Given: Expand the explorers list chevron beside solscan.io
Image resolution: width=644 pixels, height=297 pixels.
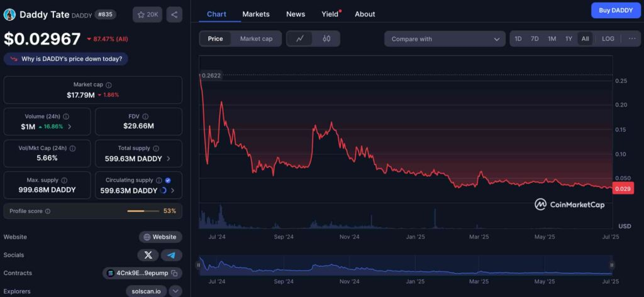Looking at the screenshot, I should (x=175, y=291).
